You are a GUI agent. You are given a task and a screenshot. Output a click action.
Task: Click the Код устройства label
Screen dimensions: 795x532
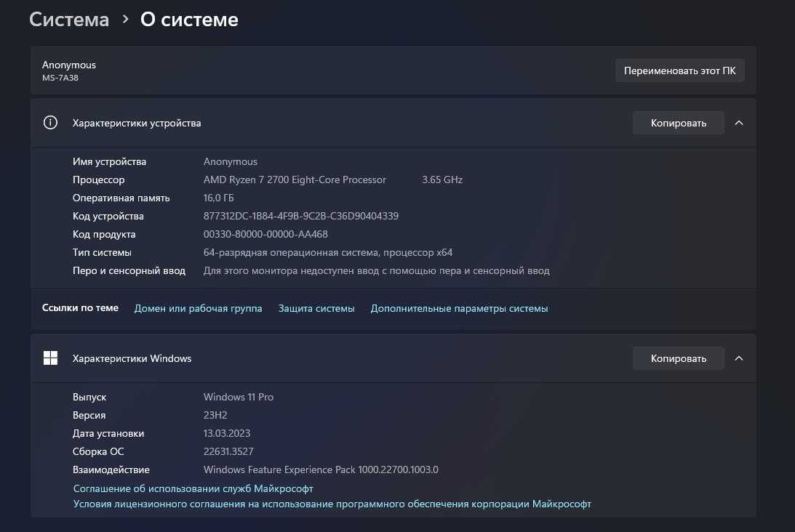108,216
